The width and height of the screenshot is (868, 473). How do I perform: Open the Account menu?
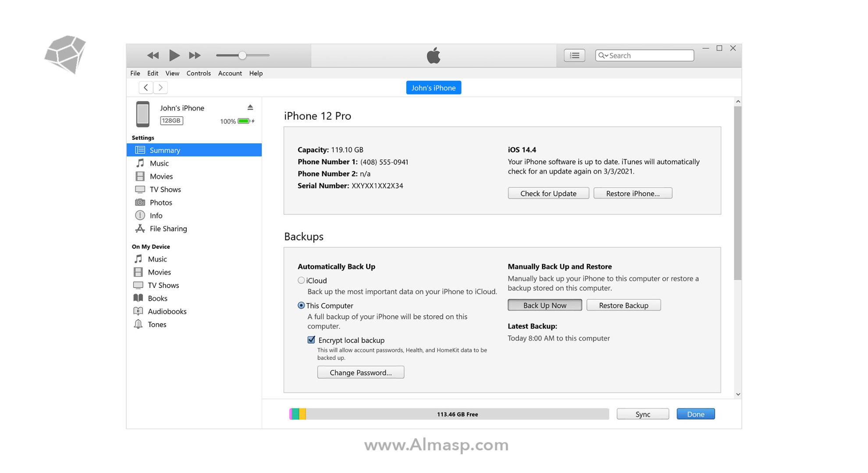tap(230, 73)
